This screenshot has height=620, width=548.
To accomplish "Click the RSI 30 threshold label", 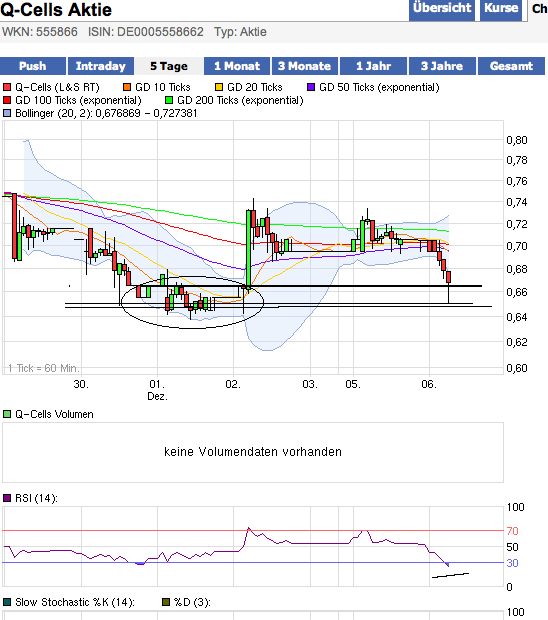I will pyautogui.click(x=512, y=563).
